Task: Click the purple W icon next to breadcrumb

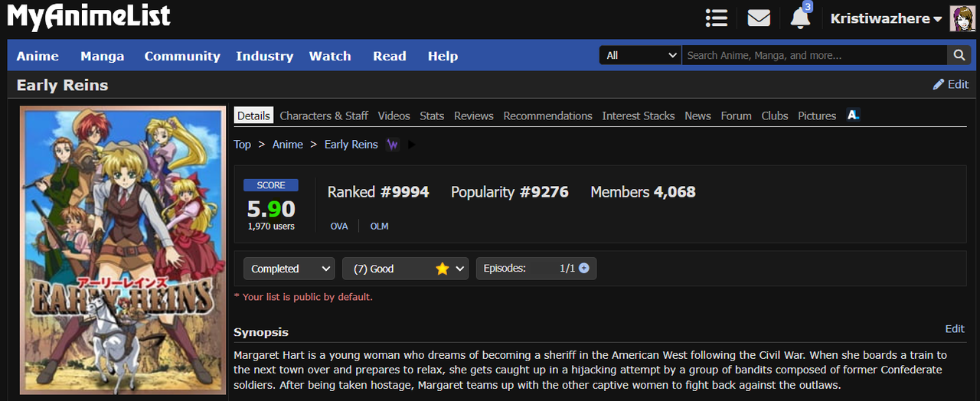Action: pyautogui.click(x=392, y=144)
